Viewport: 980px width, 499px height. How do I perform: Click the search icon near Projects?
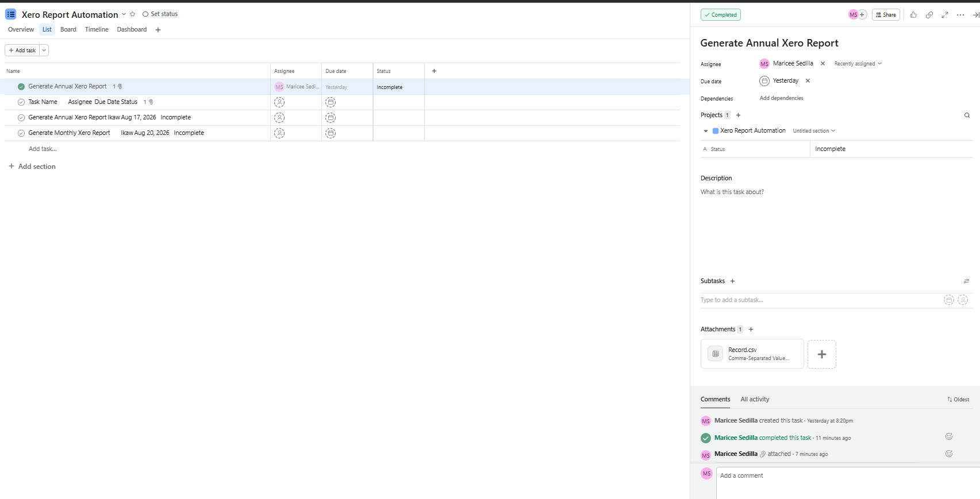click(x=967, y=115)
